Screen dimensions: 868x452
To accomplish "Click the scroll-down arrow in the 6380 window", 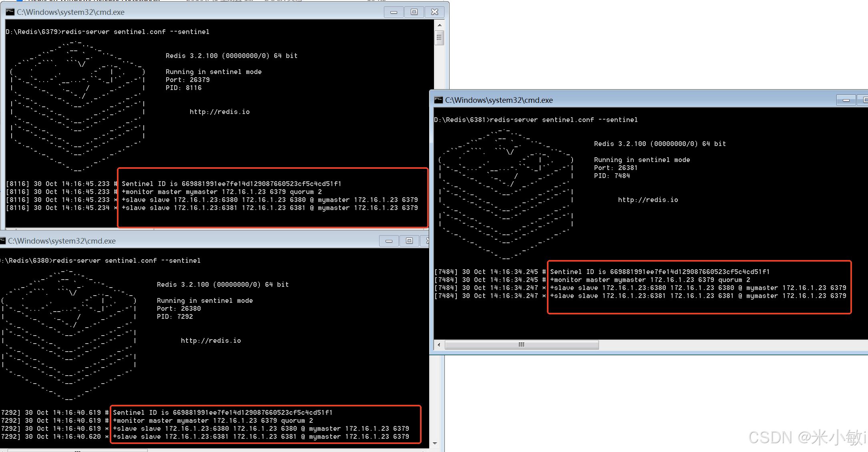I will click(x=435, y=443).
